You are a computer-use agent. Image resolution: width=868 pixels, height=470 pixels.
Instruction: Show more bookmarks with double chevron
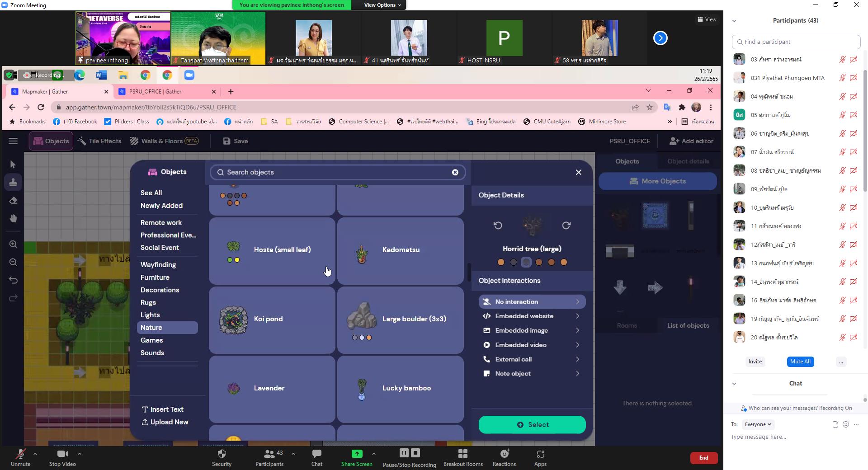click(x=670, y=122)
